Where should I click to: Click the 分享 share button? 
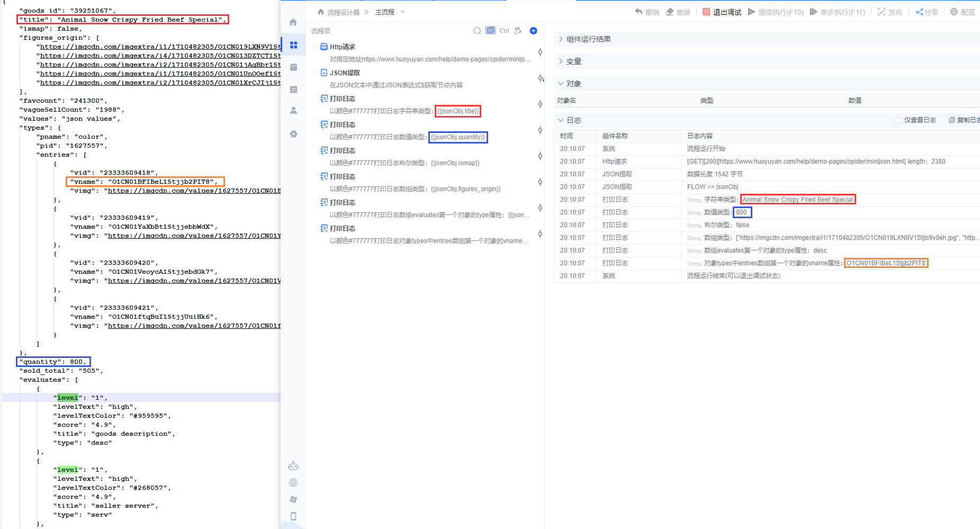(927, 12)
